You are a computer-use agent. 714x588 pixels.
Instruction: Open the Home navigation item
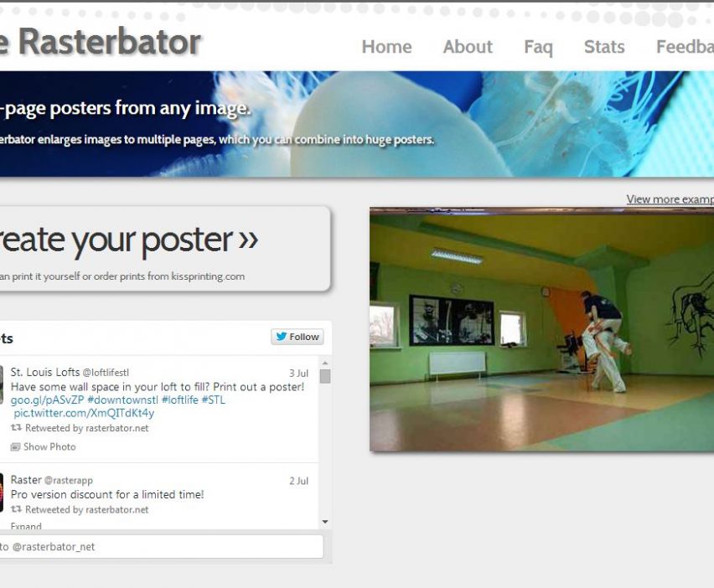(x=386, y=47)
